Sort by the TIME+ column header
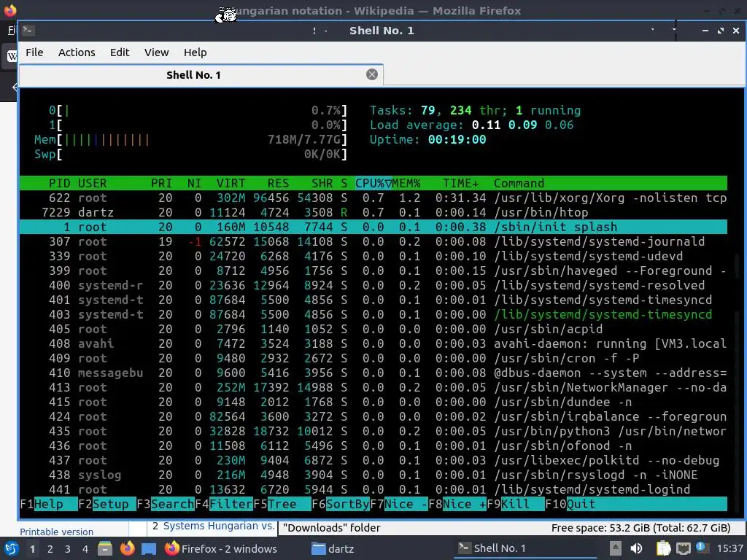This screenshot has height=560, width=747. pos(461,183)
